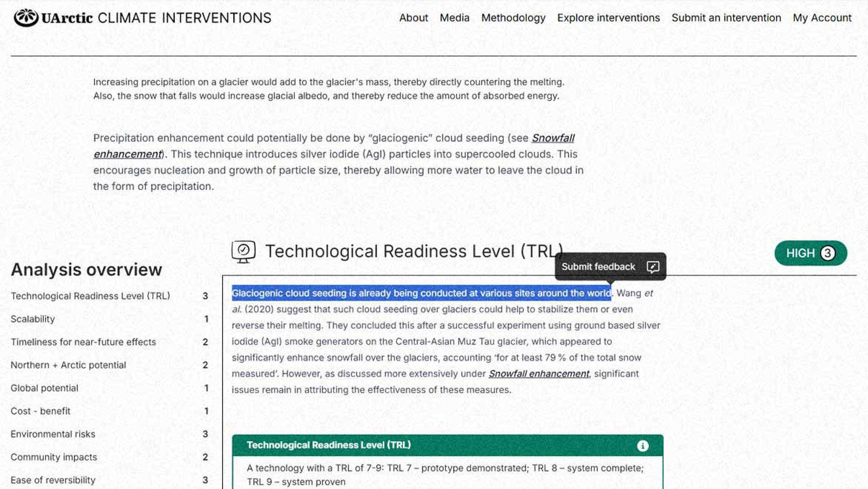Click the Submit an intervention menu item
The image size is (868, 489).
[726, 17]
